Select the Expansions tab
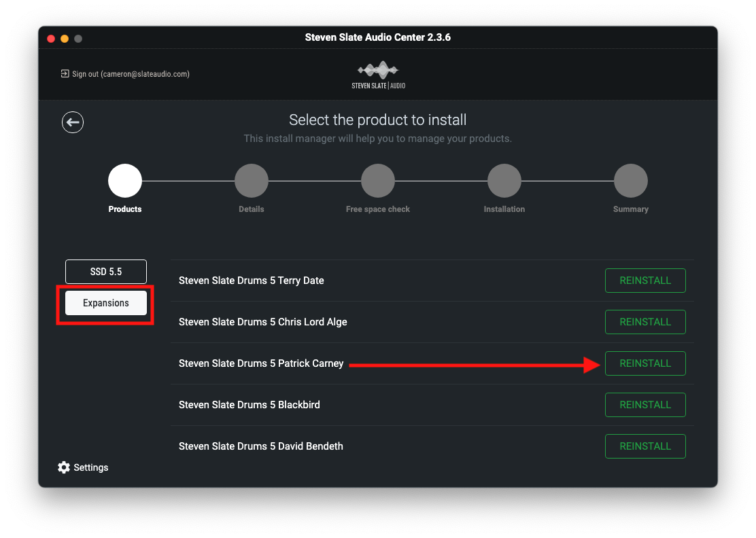 (106, 303)
